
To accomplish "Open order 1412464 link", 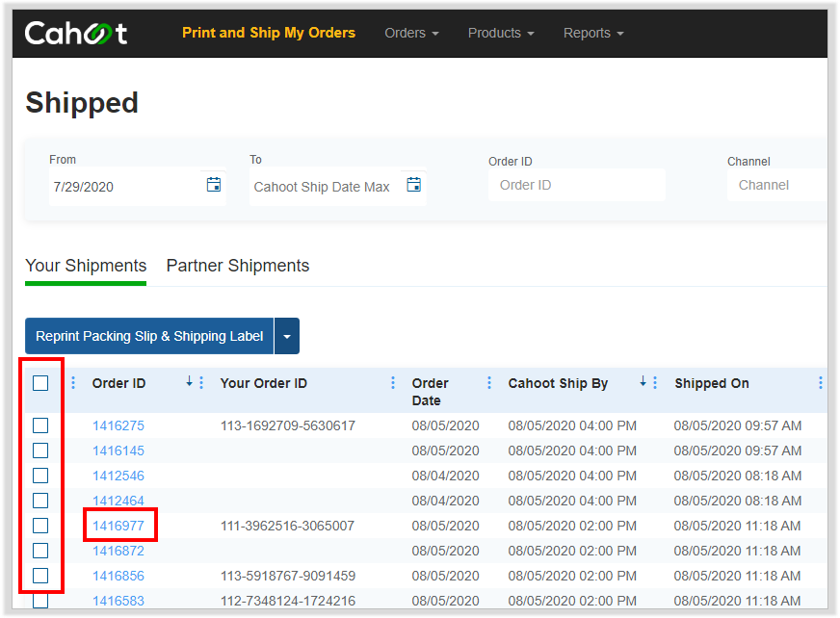I will [118, 501].
